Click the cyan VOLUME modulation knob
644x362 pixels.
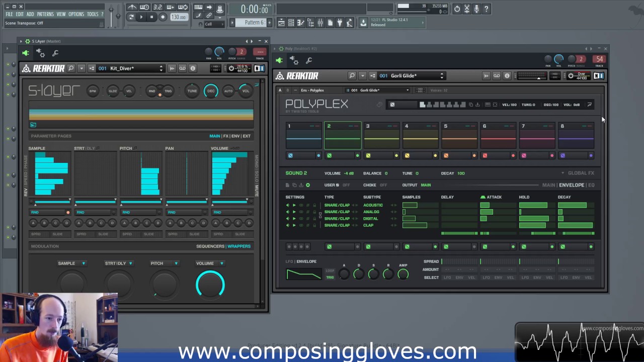(210, 285)
